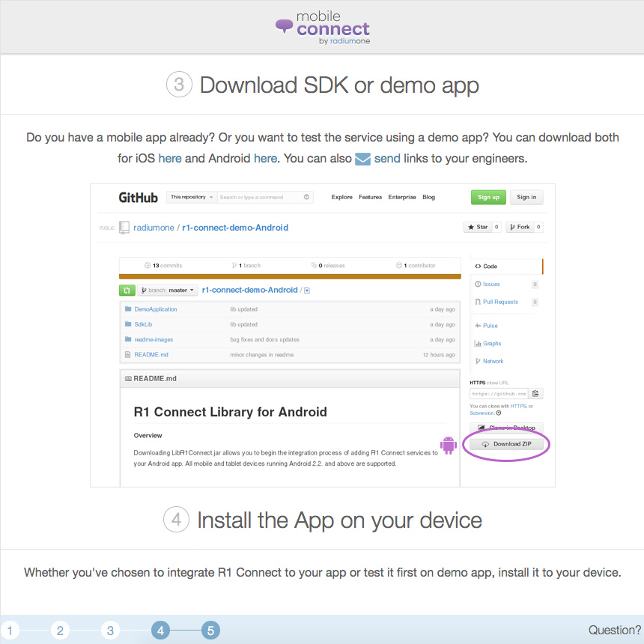Click the HTTPS clone option link

[x=518, y=406]
